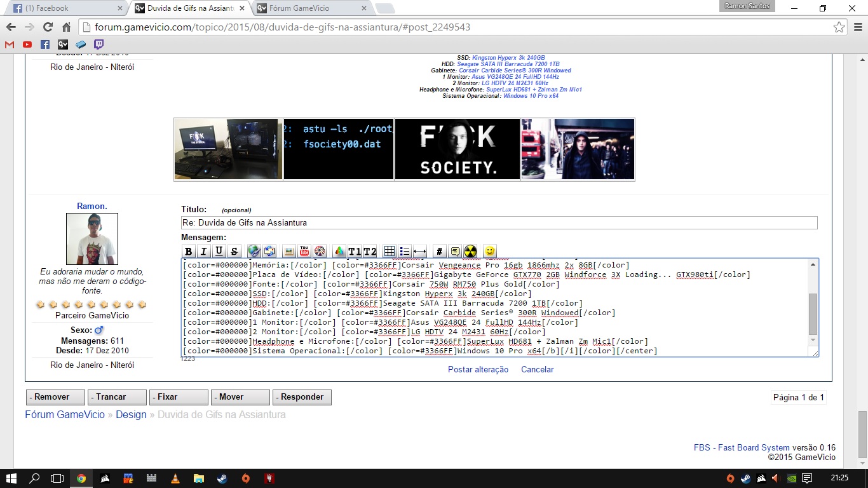The height and width of the screenshot is (488, 868).
Task: Go back to previous page
Action: pos(11,27)
